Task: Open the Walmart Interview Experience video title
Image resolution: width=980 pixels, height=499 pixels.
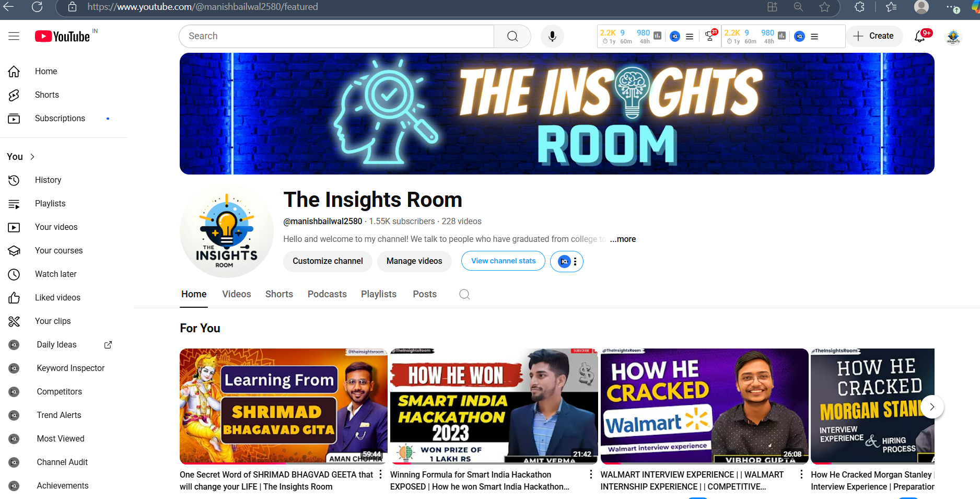Action: click(x=692, y=481)
